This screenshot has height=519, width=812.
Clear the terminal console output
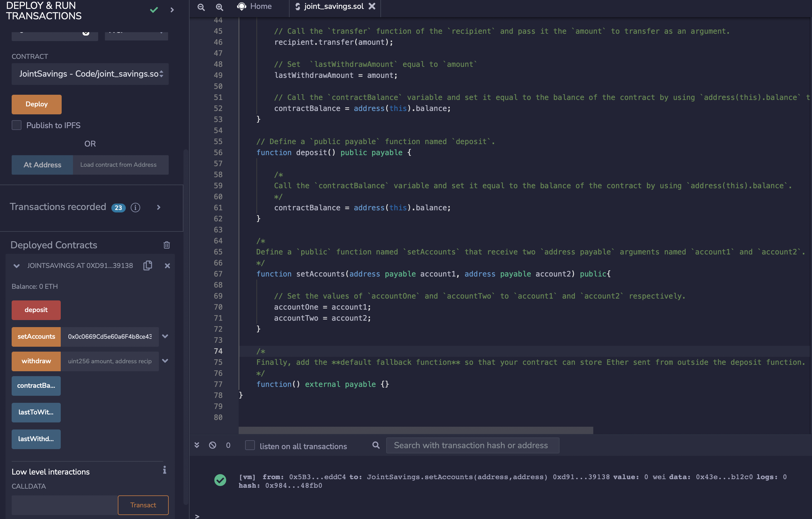[x=213, y=445]
